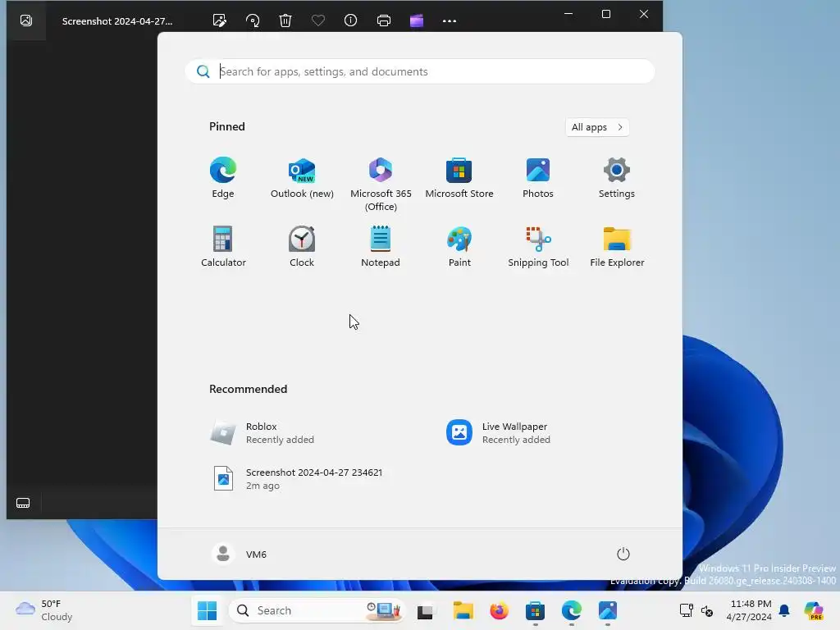Click Edit image icon in Photos window

click(220, 21)
